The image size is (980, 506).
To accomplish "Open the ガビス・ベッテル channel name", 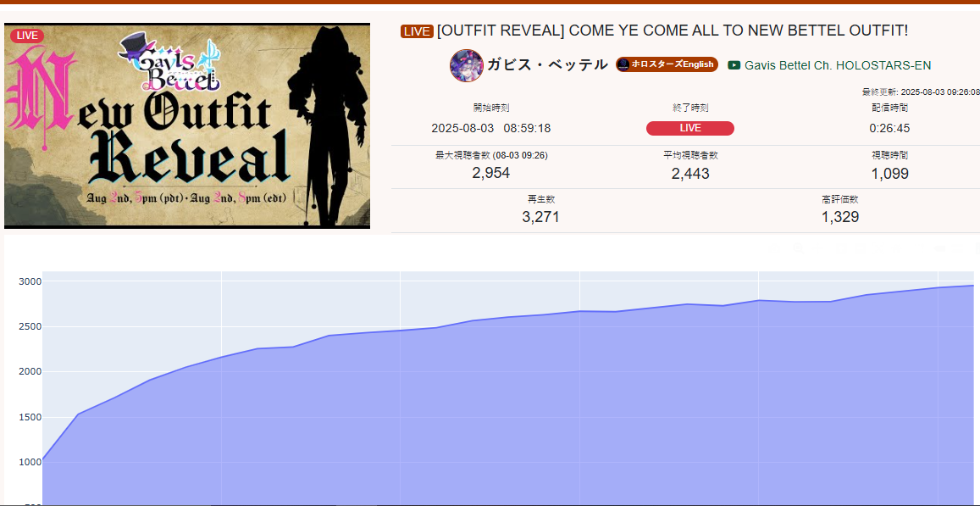I will pos(547,64).
